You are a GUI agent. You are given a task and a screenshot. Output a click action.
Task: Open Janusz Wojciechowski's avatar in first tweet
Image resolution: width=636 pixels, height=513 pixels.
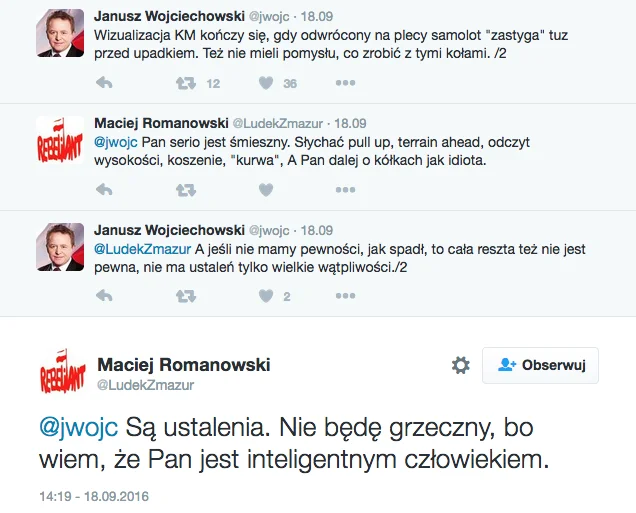coord(60,33)
